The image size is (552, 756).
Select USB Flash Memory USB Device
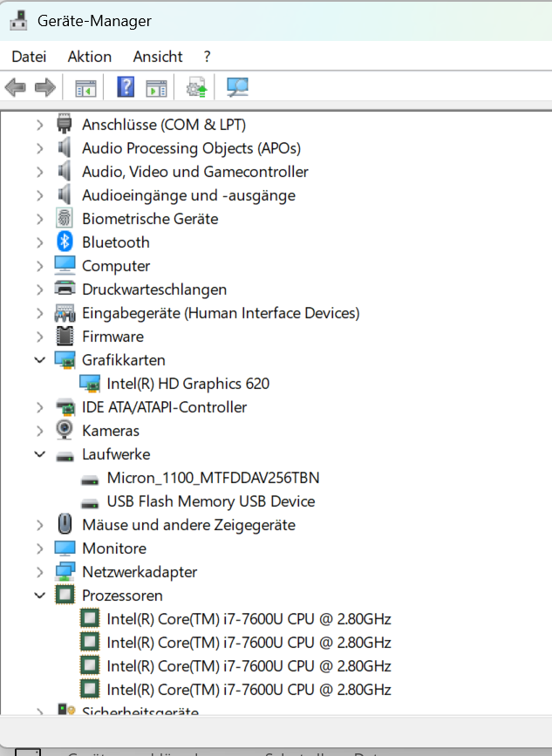click(211, 501)
